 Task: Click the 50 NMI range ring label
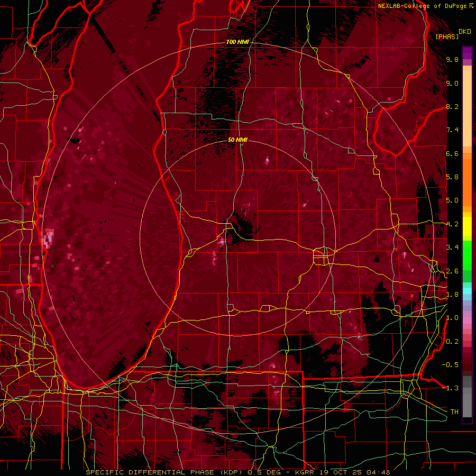tap(237, 140)
